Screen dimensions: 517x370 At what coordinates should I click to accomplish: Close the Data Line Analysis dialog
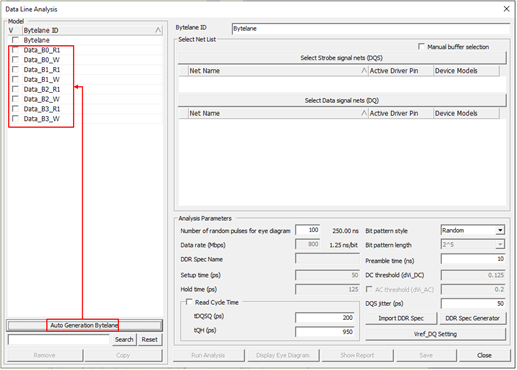[506, 9]
